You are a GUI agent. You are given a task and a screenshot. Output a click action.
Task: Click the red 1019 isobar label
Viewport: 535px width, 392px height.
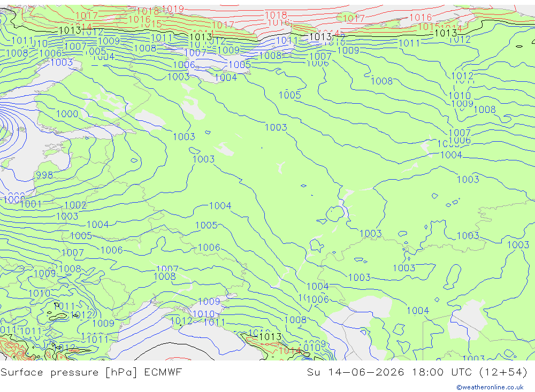click(173, 9)
